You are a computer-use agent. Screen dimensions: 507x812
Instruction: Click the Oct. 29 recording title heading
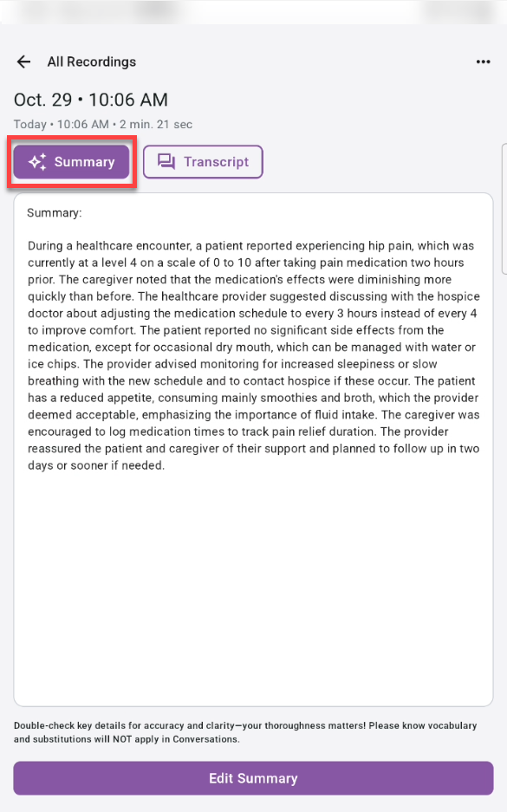coord(91,100)
